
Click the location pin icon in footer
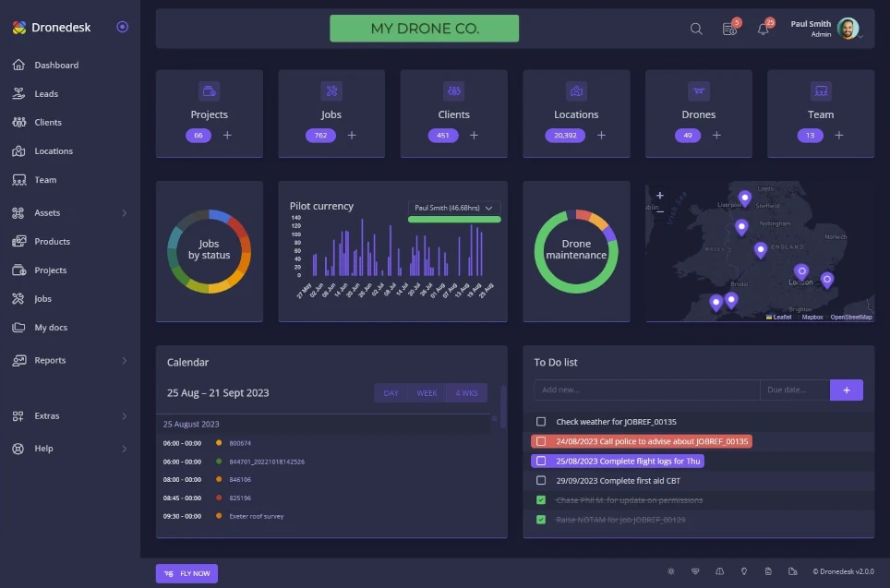click(x=744, y=571)
